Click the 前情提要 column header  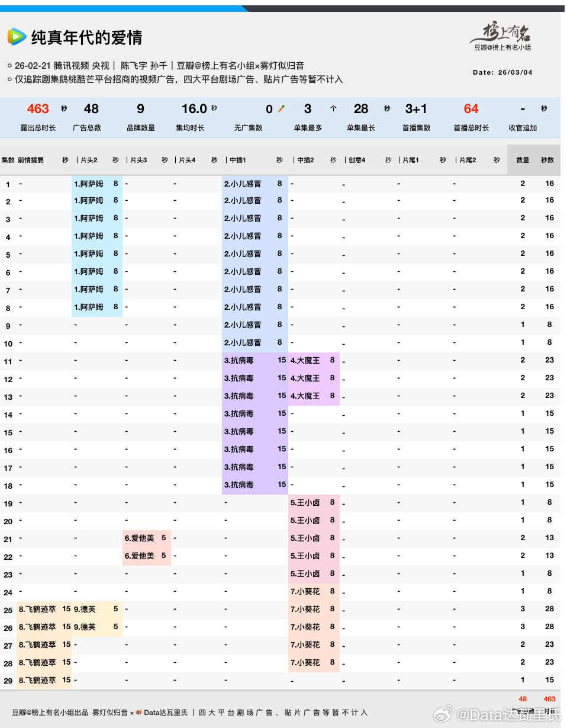31,160
